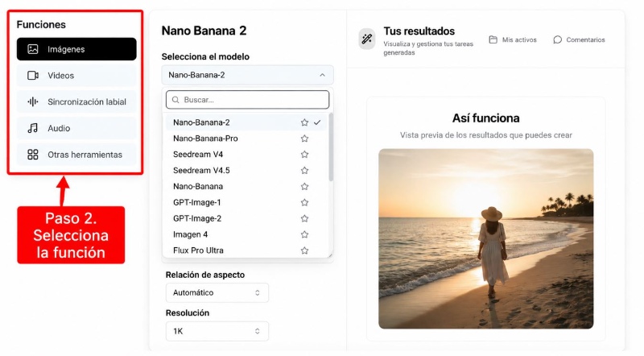
Task: Click the Otras herramientas grid icon
Action: 33,155
